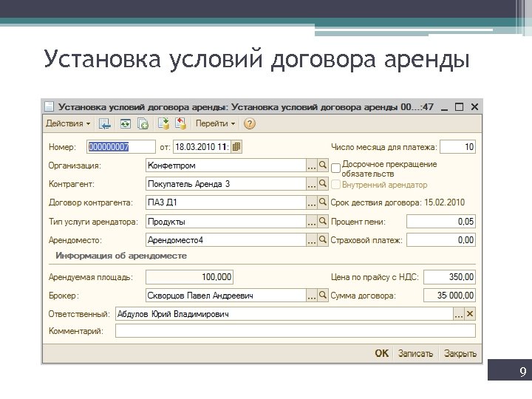
Task: Click the Арендоместо field Арендоместо4
Action: [226, 240]
